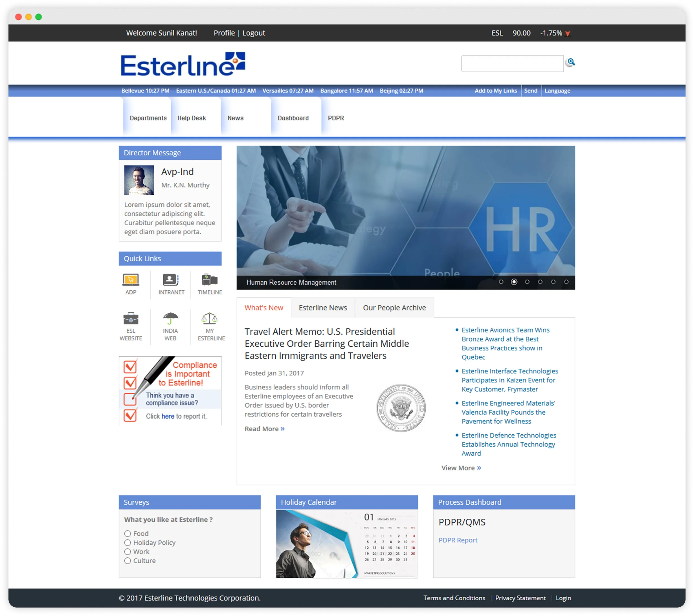Click the Send link
694x616 pixels.
point(531,91)
